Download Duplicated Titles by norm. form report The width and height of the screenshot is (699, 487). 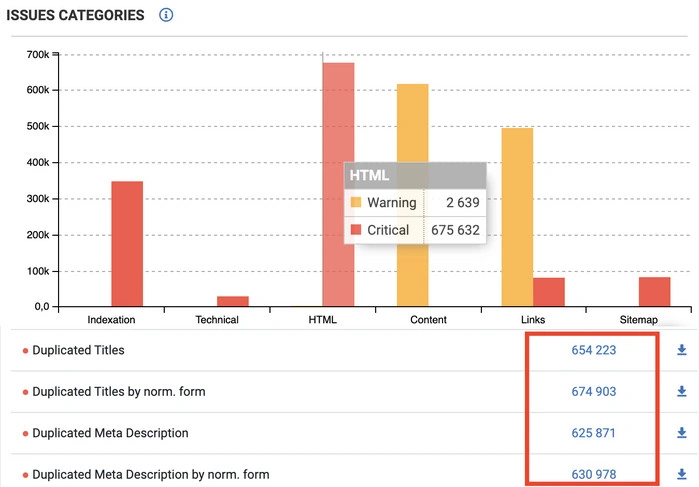[x=682, y=392]
